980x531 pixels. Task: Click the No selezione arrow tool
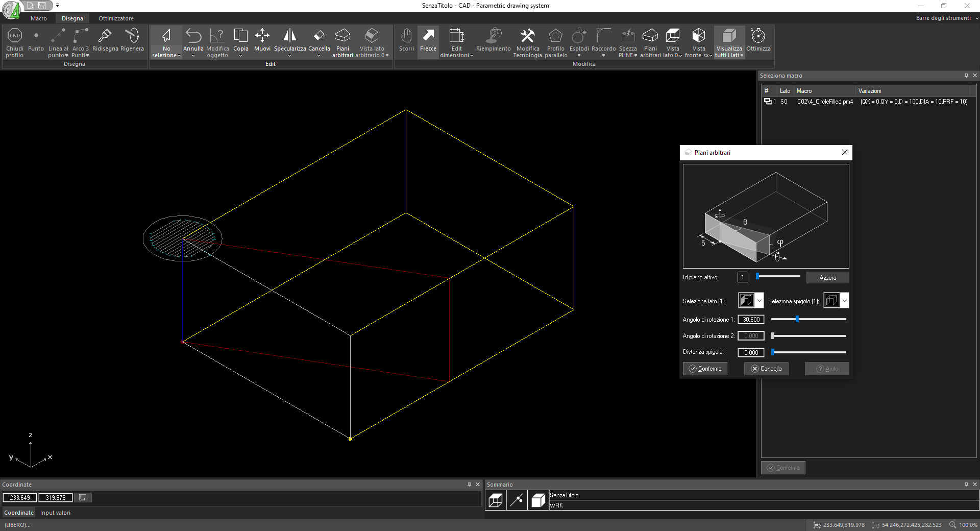(166, 36)
